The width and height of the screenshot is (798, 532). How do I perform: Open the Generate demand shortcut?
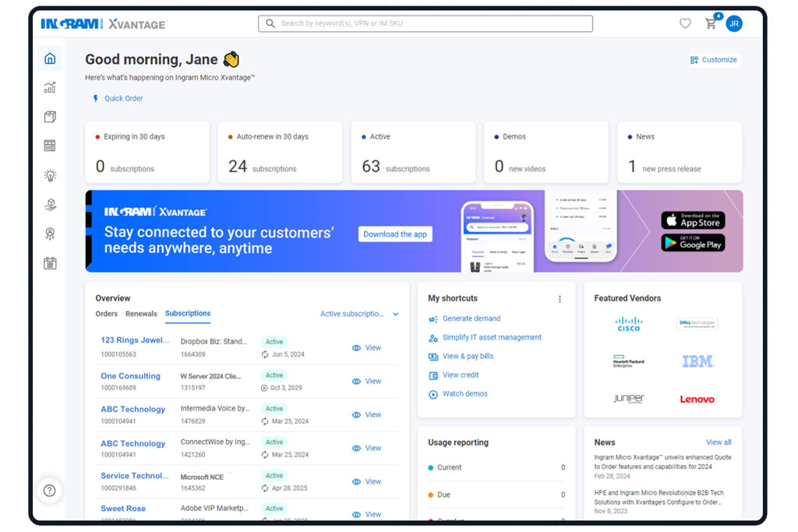point(471,319)
